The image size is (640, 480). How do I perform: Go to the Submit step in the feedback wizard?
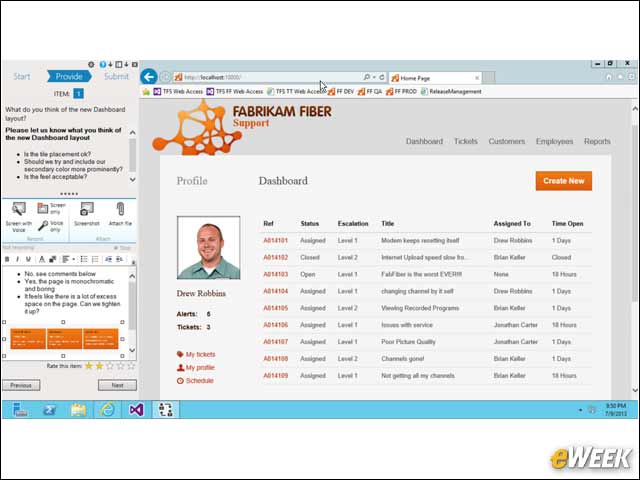point(116,76)
